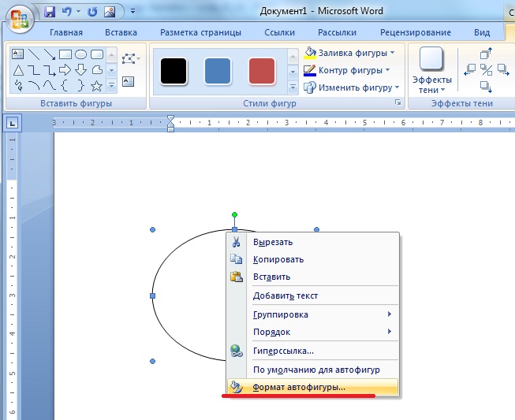Switch to the Главная tab

[x=66, y=32]
